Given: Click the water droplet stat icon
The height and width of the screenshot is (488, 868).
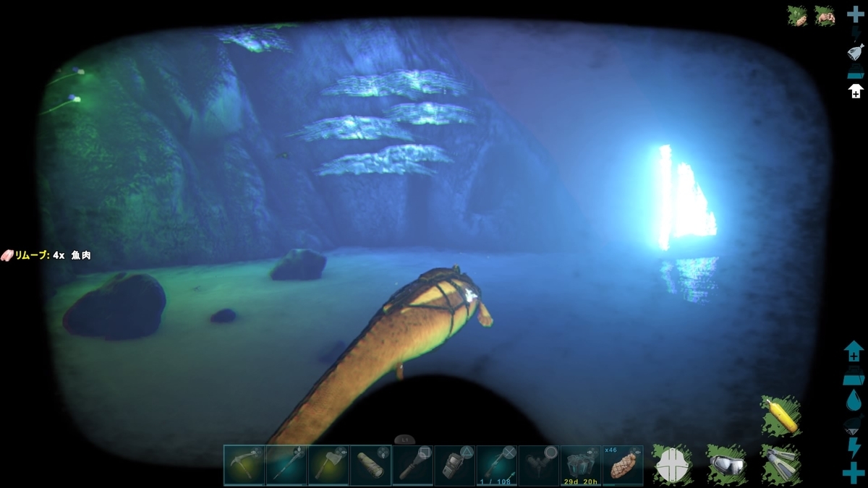Looking at the screenshot, I should [x=854, y=400].
